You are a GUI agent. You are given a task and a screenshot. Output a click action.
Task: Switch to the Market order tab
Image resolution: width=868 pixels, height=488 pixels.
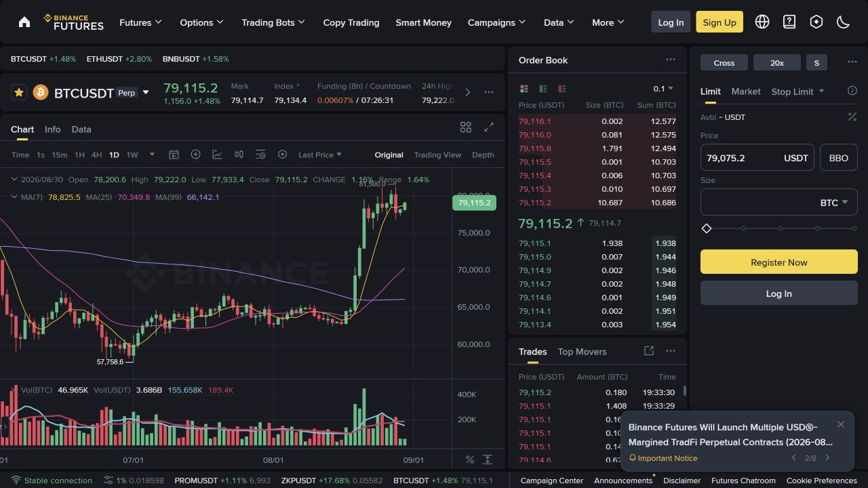(746, 91)
